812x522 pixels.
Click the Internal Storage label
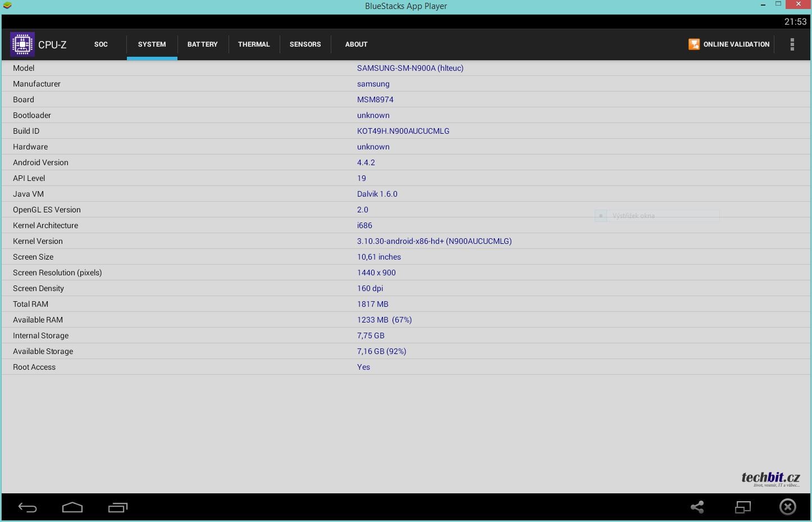[x=40, y=335]
